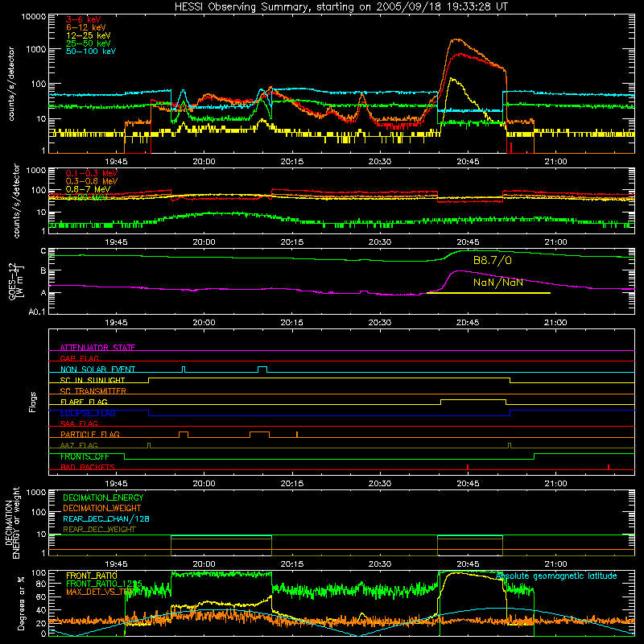Click the FRONT_RATIO legend label
644x644 pixels.
[x=92, y=576]
